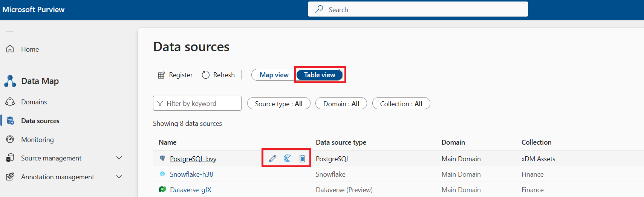
Task: Select the Table view toggle
Action: click(320, 75)
